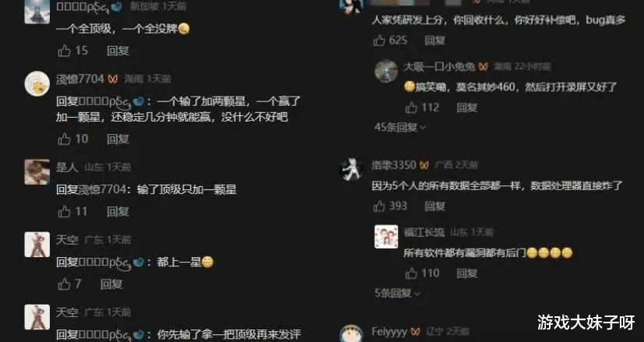Open the username Feiyyyy
Screen dimensions: 644x342
click(x=389, y=331)
